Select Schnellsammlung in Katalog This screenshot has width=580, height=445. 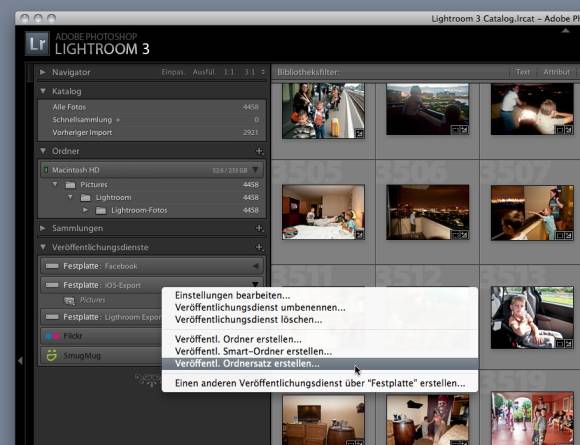152,119
